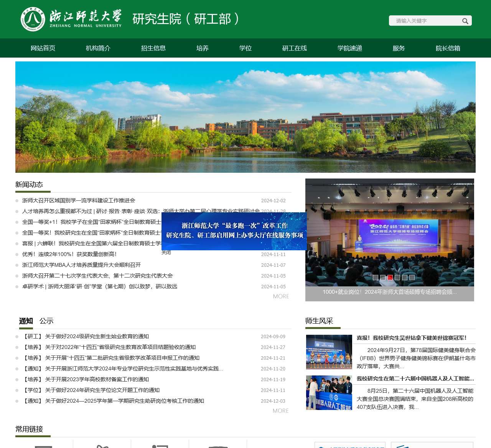Click MORE under 新闻动态 list

(281, 296)
